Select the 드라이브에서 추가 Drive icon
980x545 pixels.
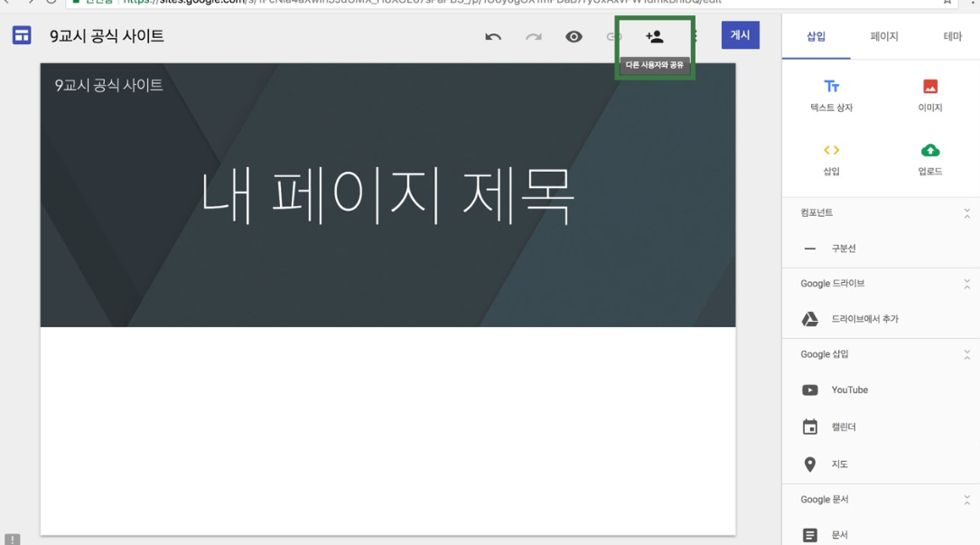[810, 319]
